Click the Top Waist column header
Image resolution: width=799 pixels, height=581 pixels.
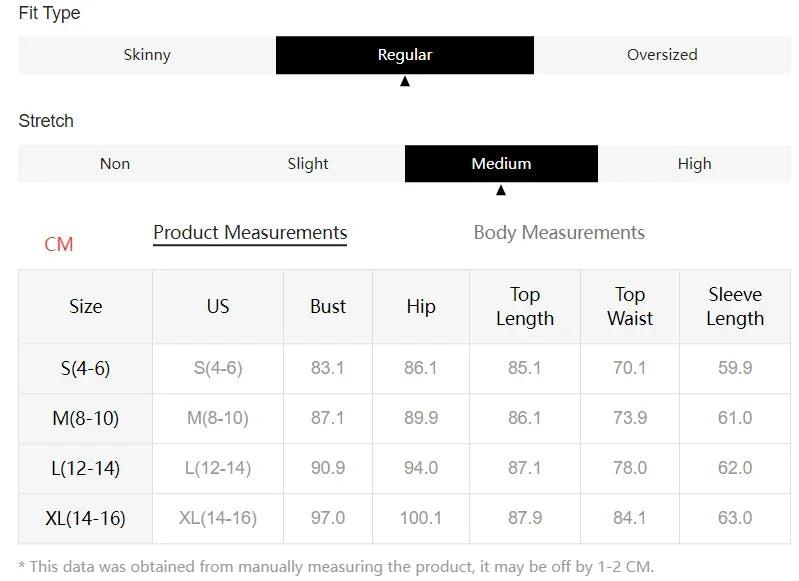(630, 307)
